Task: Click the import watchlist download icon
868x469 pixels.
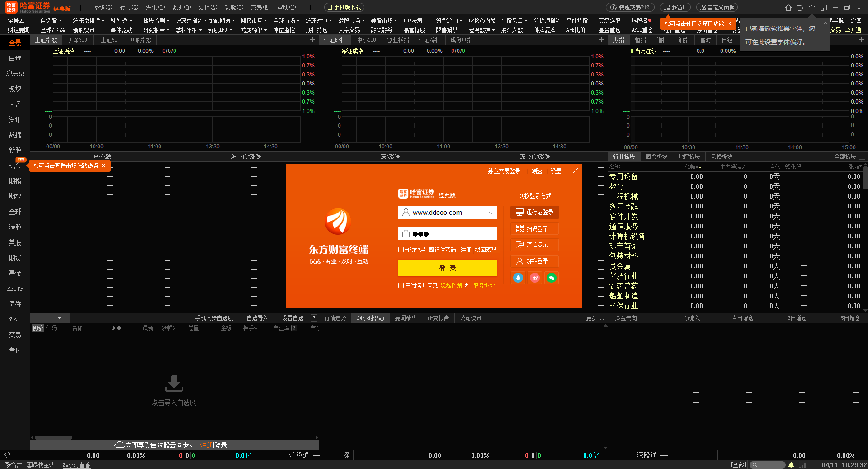Action: [x=174, y=384]
